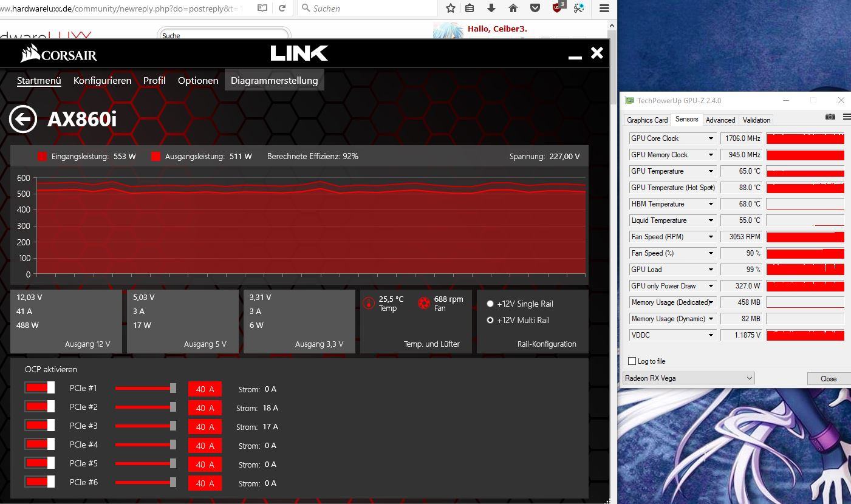851x504 pixels.
Task: Open Liquid Temperature sensor dropdown
Action: pos(711,220)
